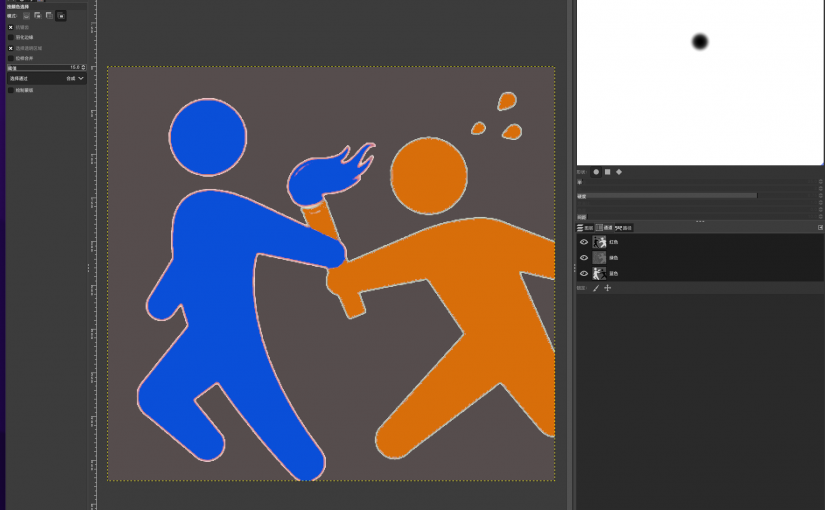Enable the feather edges (羽化边缘) checkbox

coord(11,37)
